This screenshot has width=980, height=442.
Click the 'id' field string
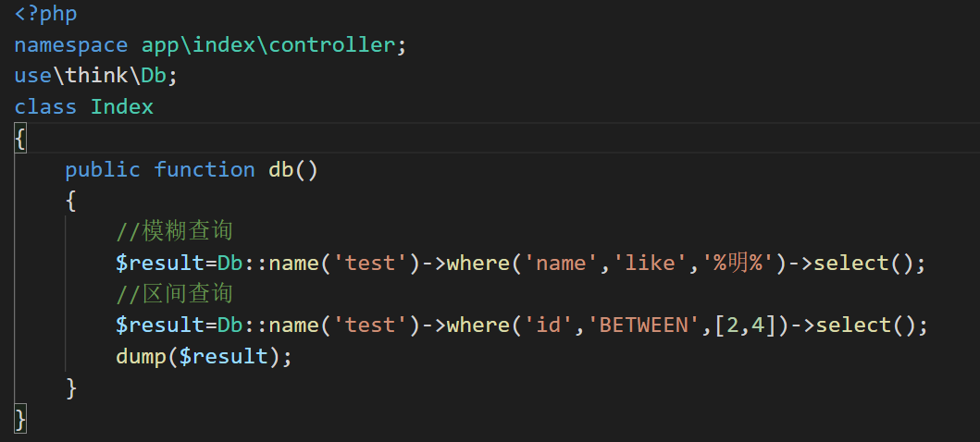(x=549, y=325)
